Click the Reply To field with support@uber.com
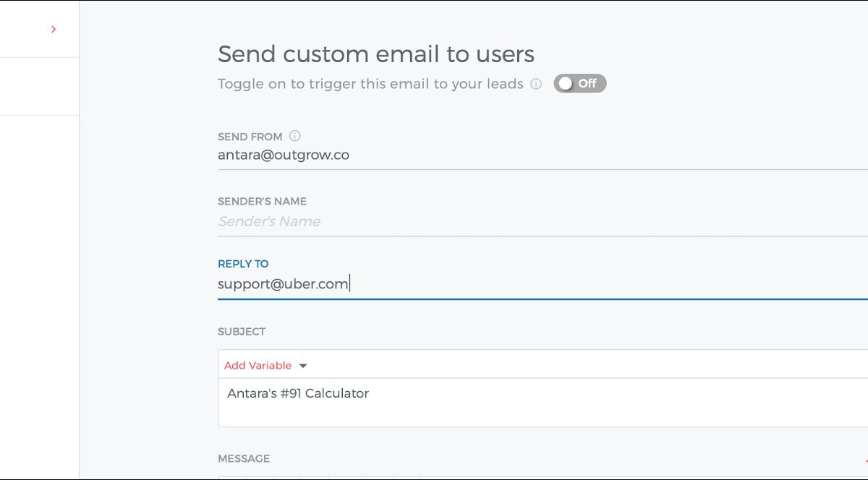The width and height of the screenshot is (868, 480). pos(506,283)
